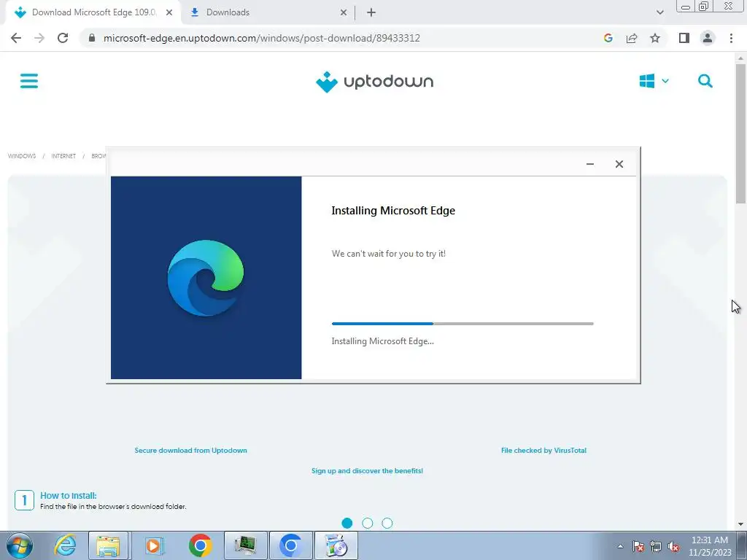
Task: Open Chrome three-dot menu
Action: pos(731,38)
